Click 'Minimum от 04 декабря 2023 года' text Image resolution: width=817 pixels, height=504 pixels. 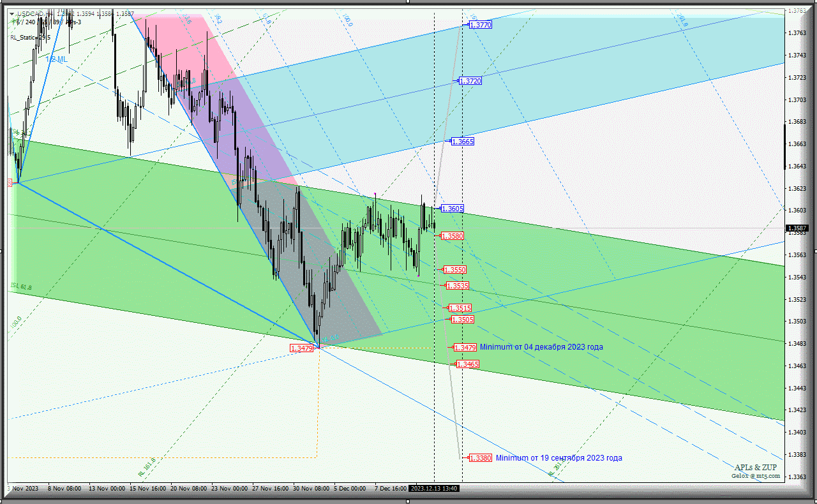(541, 347)
